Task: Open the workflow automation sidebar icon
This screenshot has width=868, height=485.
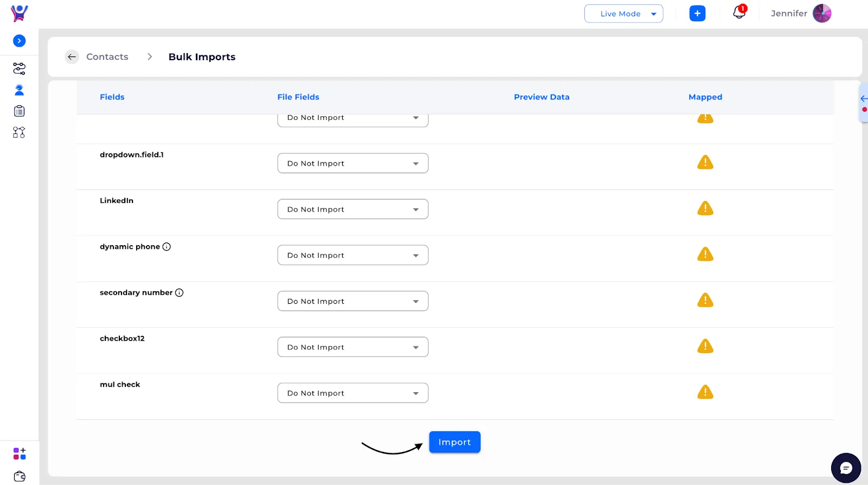Action: (x=19, y=132)
